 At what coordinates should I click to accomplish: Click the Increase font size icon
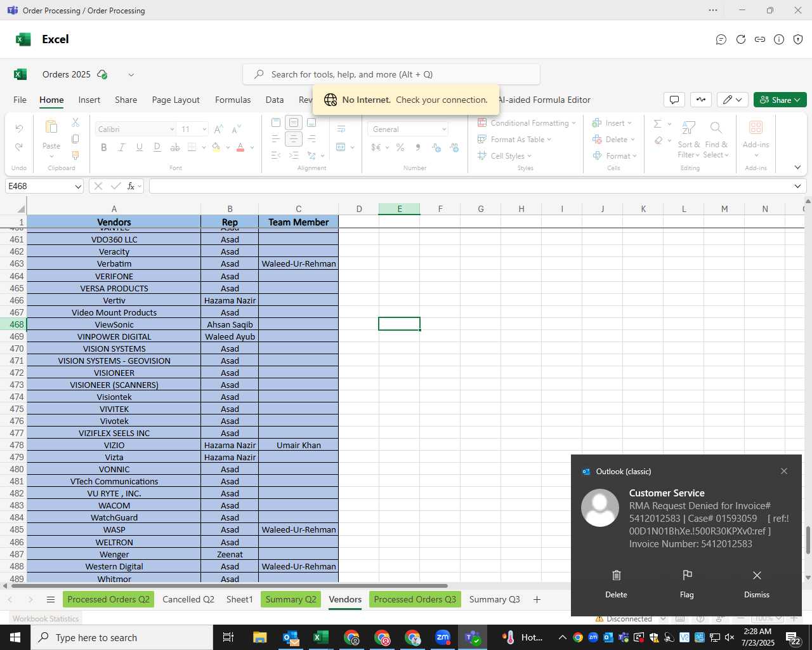218,129
